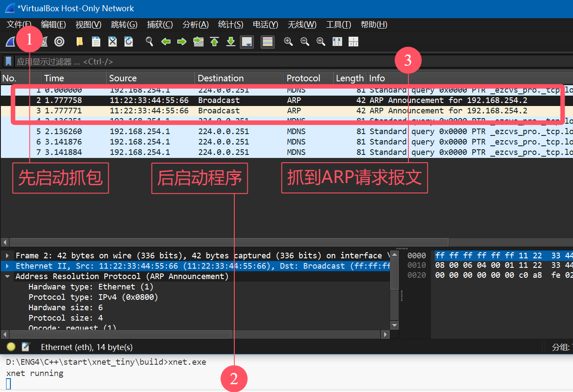Image resolution: width=573 pixels, height=392 pixels.
Task: Go back with the green left arrow
Action: 166,42
